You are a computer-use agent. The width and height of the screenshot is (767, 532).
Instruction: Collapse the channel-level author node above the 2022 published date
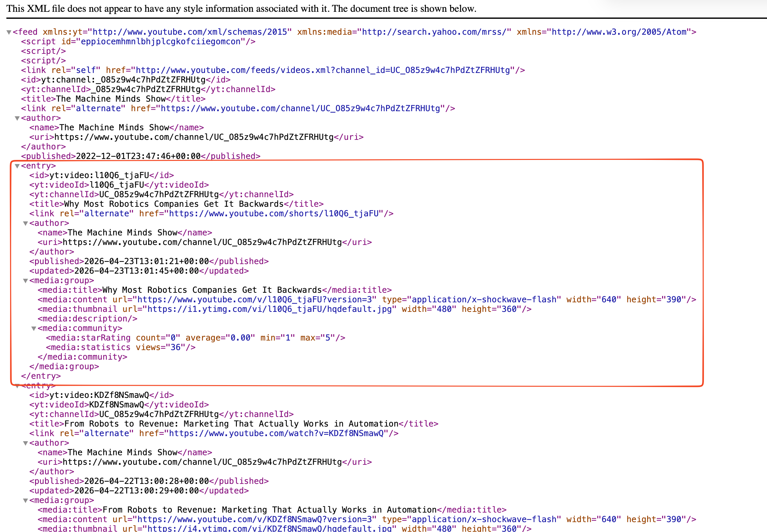coord(17,118)
